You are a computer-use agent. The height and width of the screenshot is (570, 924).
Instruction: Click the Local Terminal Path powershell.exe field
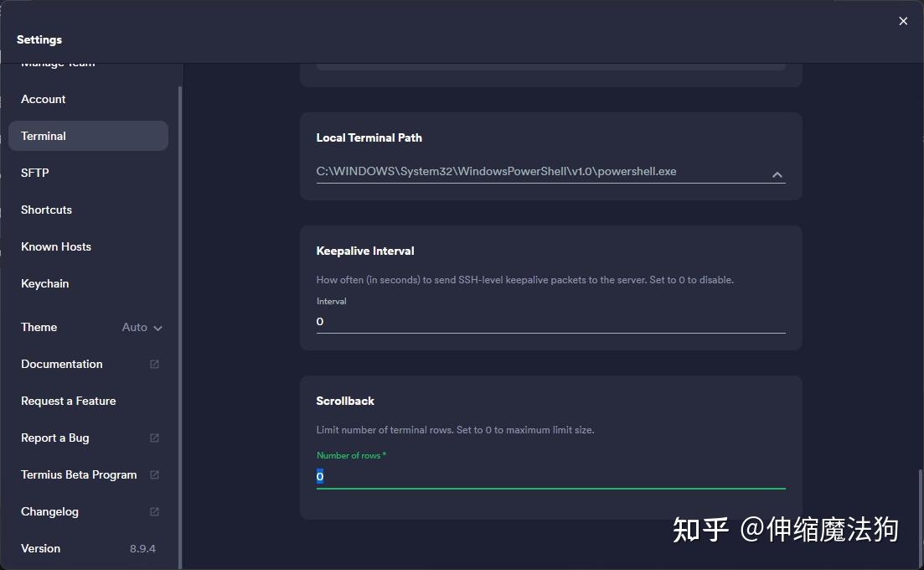(x=550, y=172)
